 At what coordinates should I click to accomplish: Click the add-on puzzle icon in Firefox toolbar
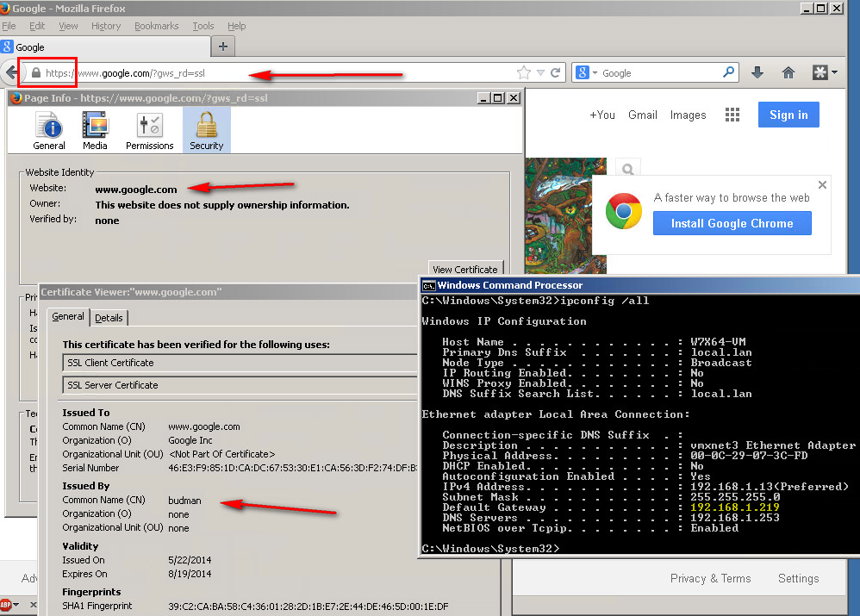820,72
